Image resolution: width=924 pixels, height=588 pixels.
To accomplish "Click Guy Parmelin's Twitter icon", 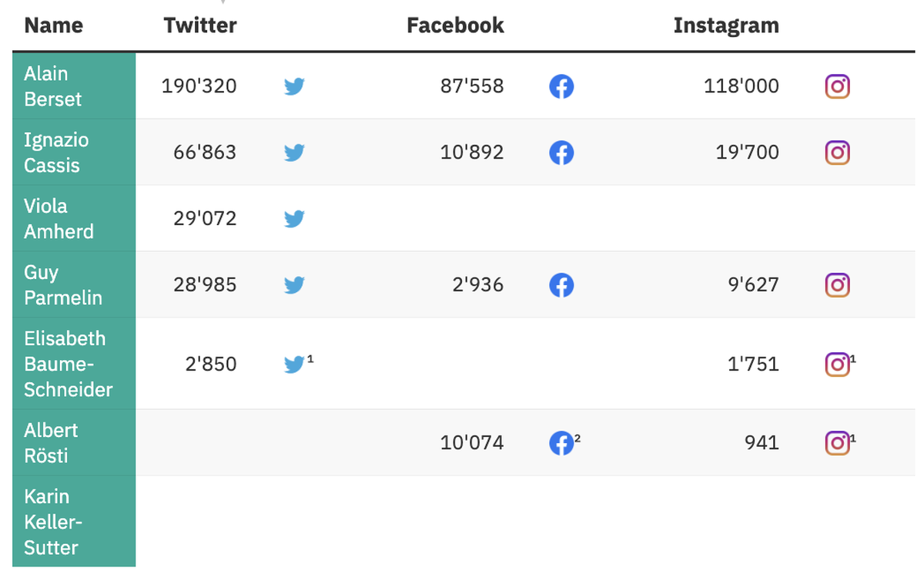I will tap(294, 285).
